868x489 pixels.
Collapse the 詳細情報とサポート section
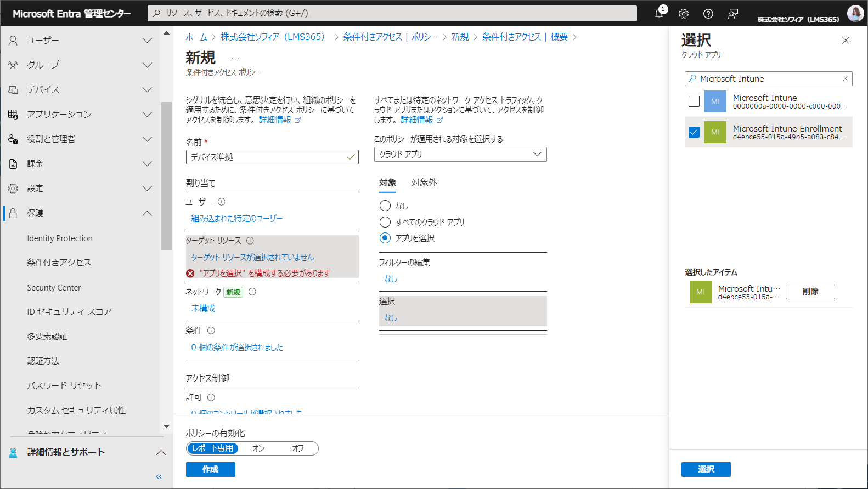(161, 453)
